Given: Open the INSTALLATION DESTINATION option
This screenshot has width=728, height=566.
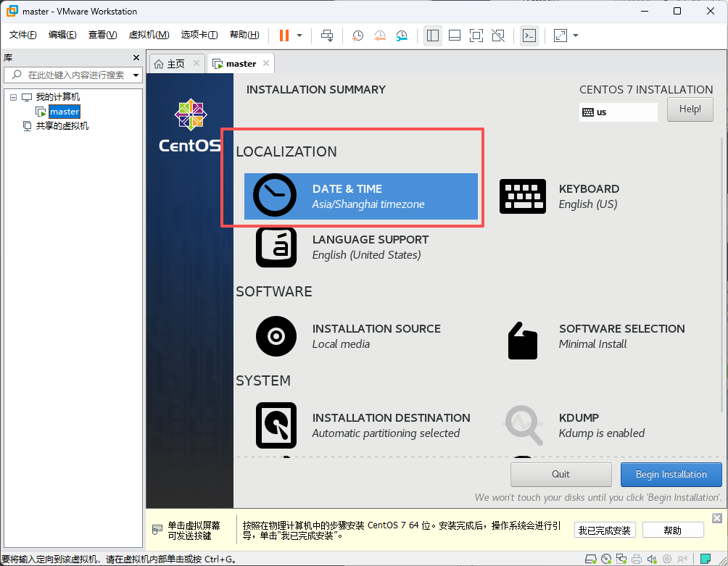Looking at the screenshot, I should [363, 425].
